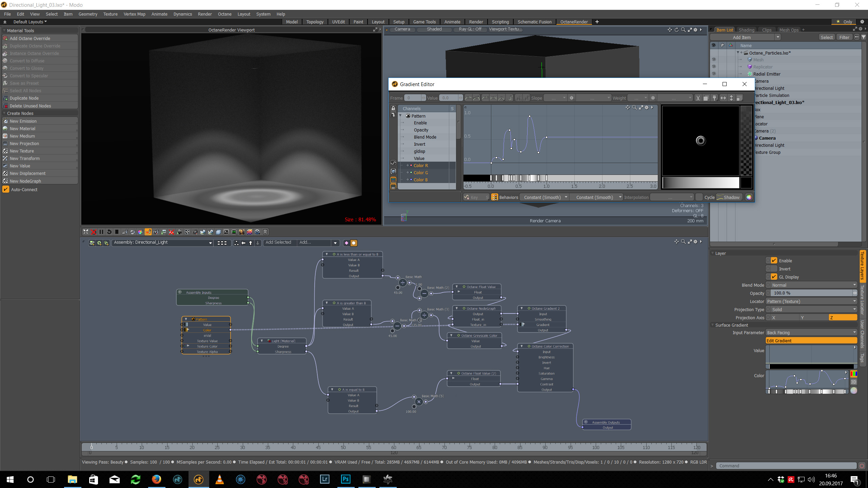Toggle the Invert layer checkbox
Viewport: 868px width, 488px height.
tap(774, 269)
